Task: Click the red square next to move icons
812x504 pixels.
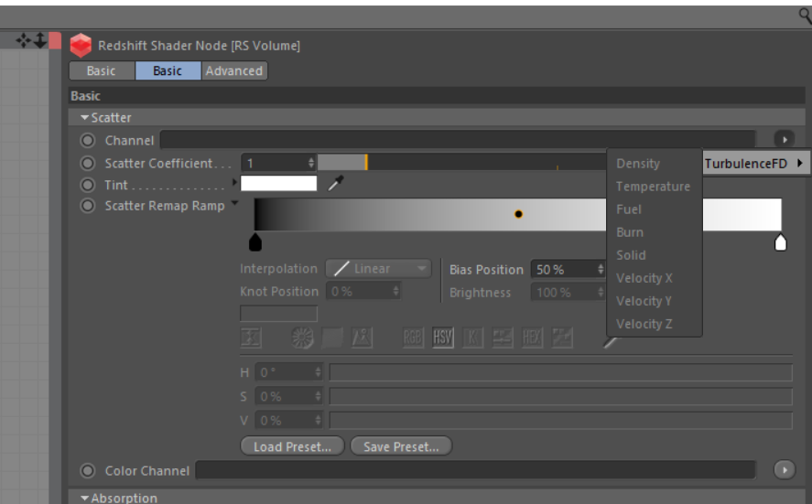Action: 55,40
